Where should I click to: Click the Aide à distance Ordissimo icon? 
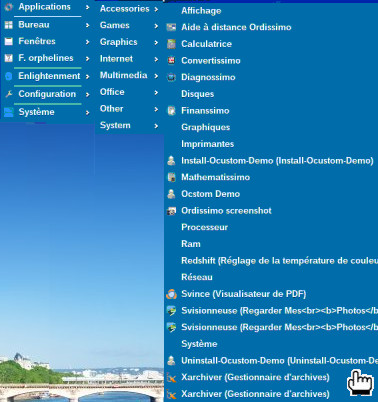[x=171, y=27]
